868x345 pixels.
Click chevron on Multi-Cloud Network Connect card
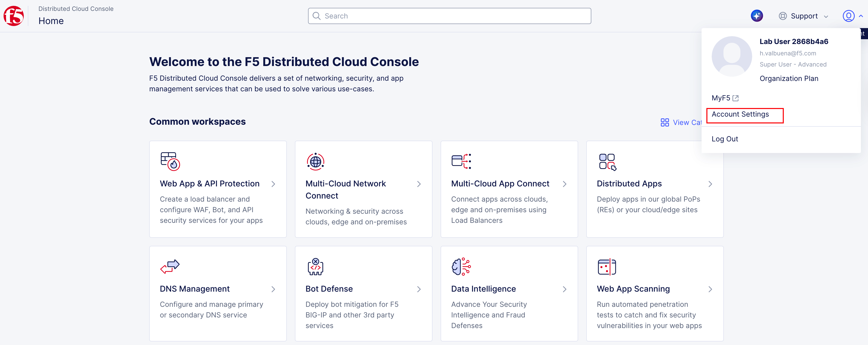(x=419, y=184)
